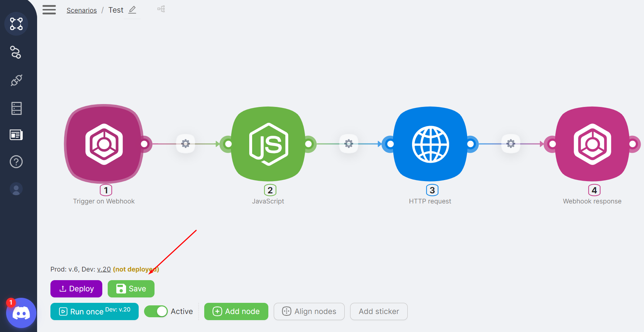Select the Trigger on Webhook node

point(104,144)
